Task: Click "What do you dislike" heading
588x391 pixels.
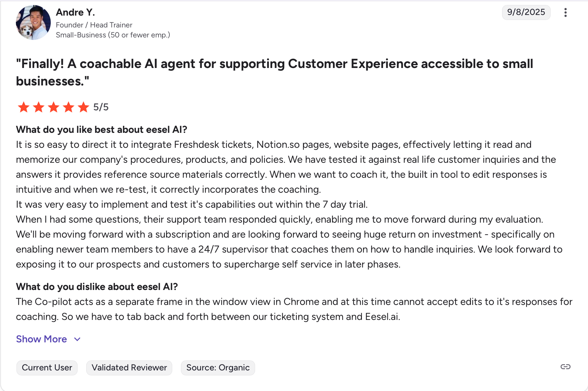Action: click(97, 287)
